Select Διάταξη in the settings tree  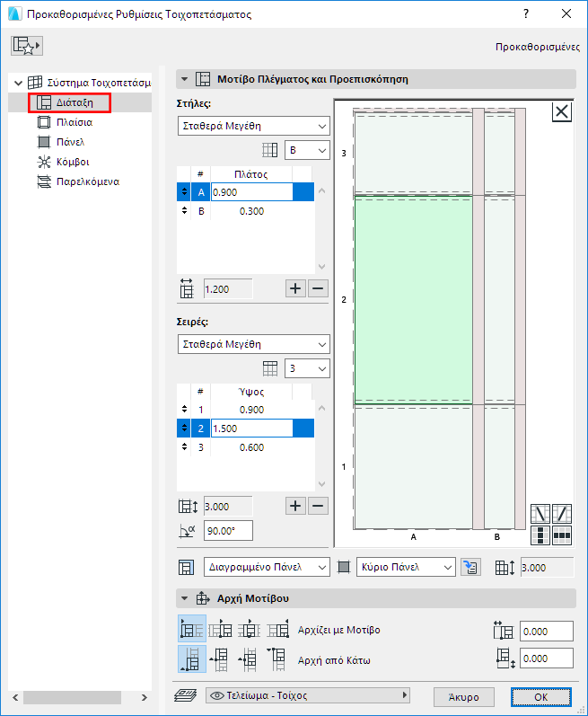75,102
